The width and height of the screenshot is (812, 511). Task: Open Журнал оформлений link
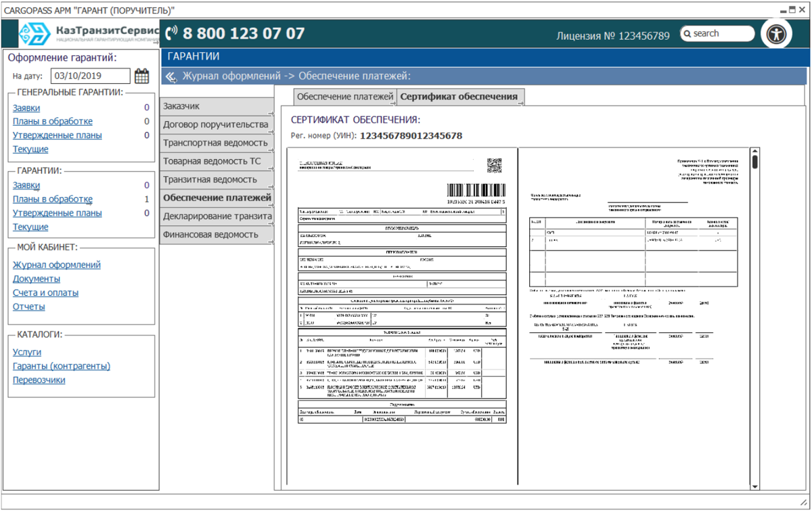coord(57,265)
